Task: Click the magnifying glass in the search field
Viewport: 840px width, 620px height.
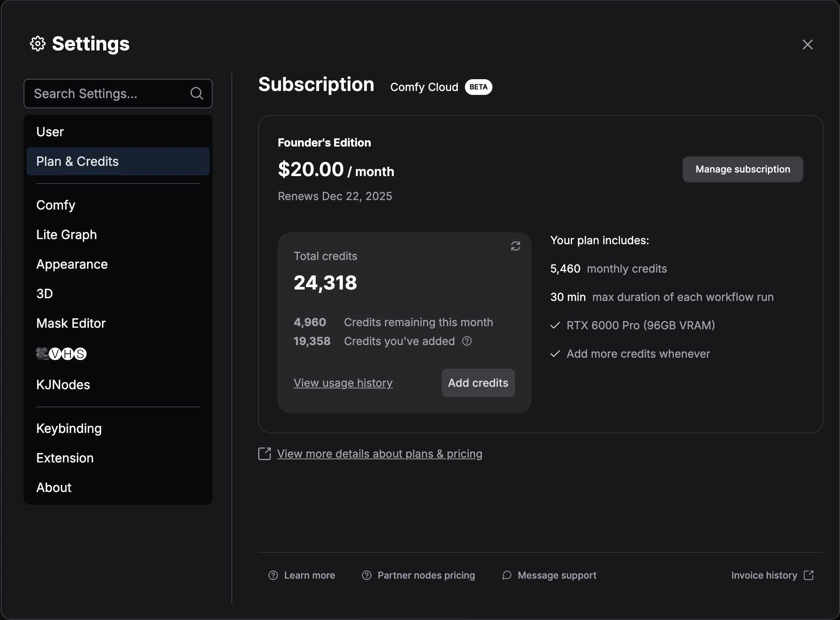Action: click(197, 93)
